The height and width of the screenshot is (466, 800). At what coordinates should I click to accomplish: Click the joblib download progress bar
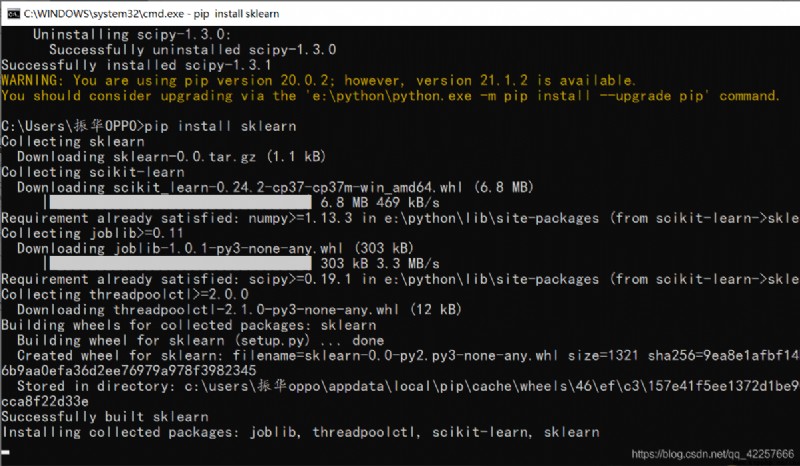[180, 263]
